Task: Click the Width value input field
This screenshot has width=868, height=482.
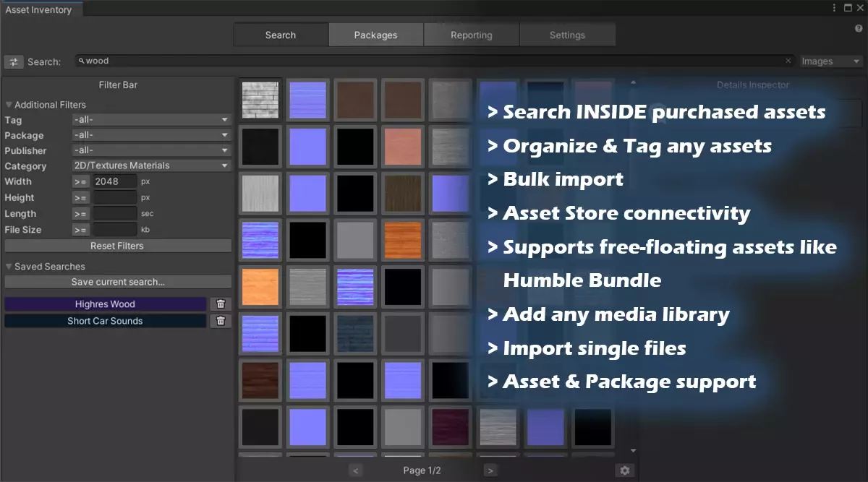Action: (114, 182)
